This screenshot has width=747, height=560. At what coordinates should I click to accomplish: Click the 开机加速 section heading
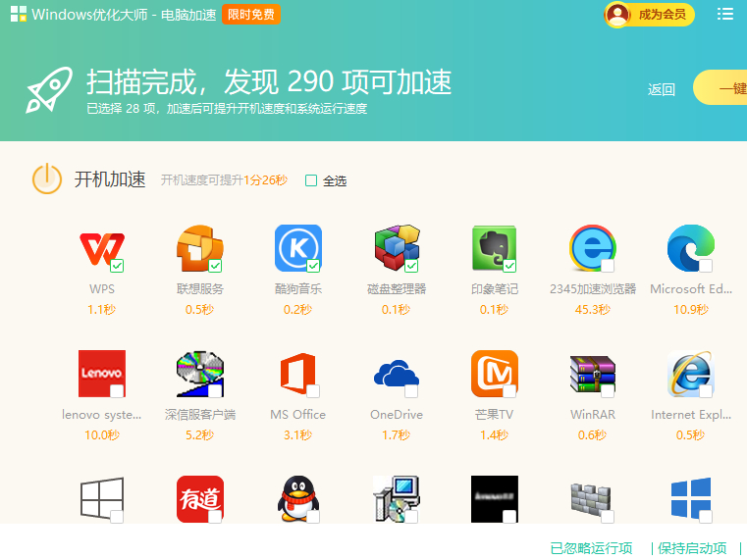coord(110,179)
